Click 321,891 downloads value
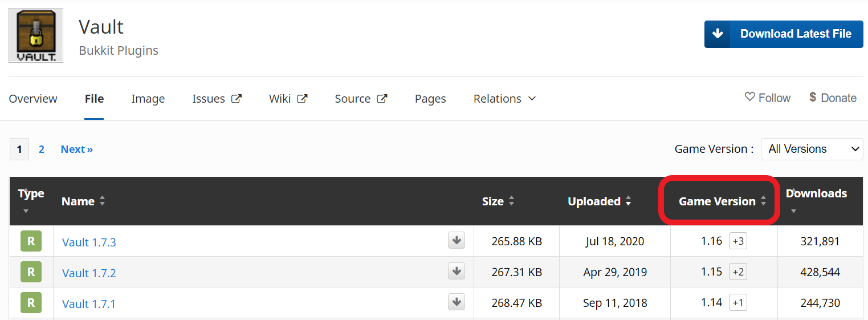This screenshot has width=868, height=320. 820,241
